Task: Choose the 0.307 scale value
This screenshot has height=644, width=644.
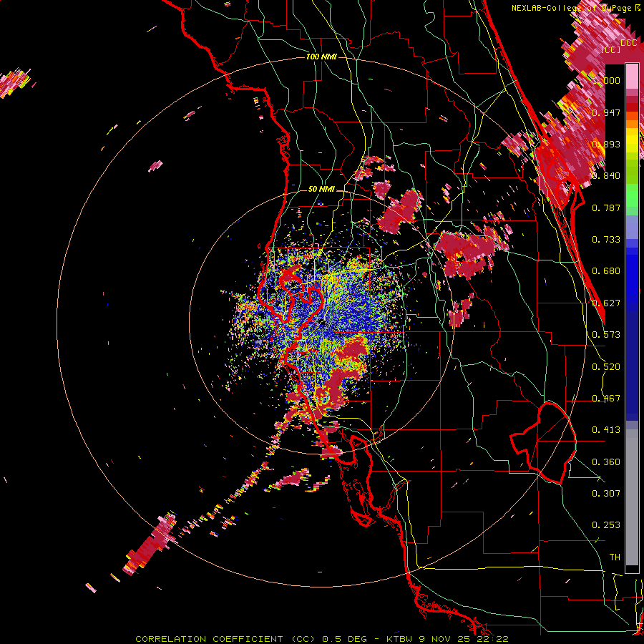Action: click(x=606, y=494)
